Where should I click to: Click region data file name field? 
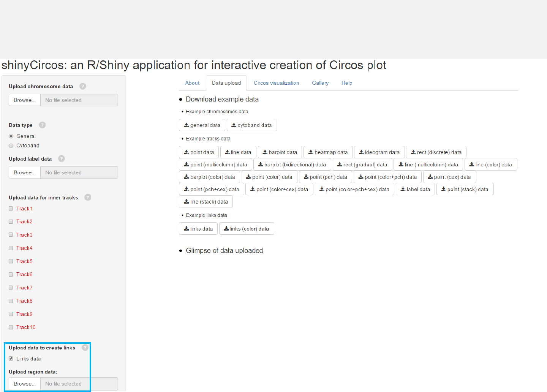click(79, 384)
